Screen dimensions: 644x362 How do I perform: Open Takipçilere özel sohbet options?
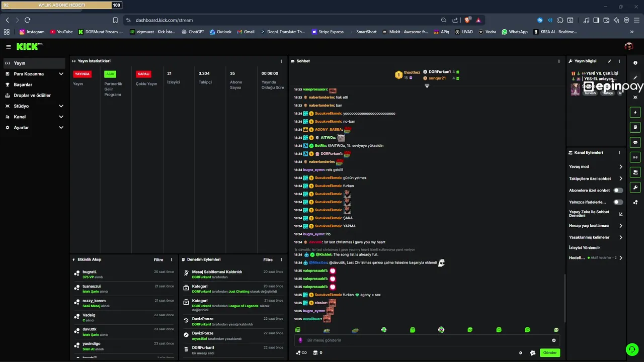click(596, 178)
